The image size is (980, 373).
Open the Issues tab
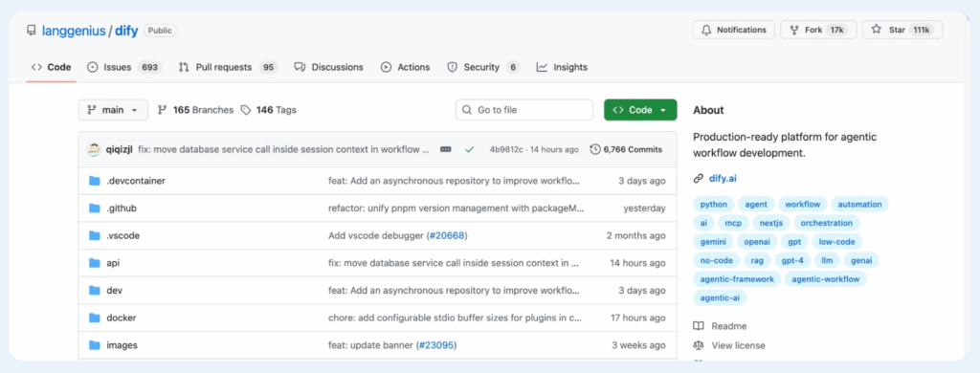(124, 67)
